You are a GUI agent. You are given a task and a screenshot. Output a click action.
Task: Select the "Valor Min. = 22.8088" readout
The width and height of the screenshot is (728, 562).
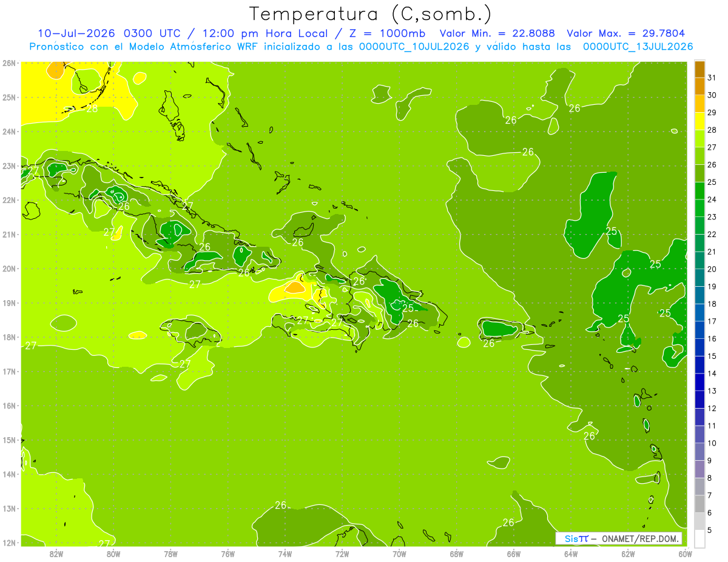click(x=497, y=33)
